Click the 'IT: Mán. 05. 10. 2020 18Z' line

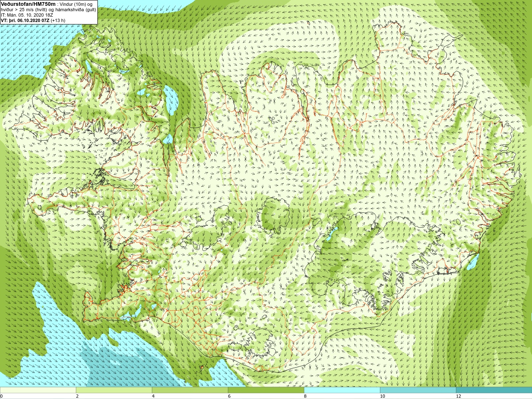[27, 15]
